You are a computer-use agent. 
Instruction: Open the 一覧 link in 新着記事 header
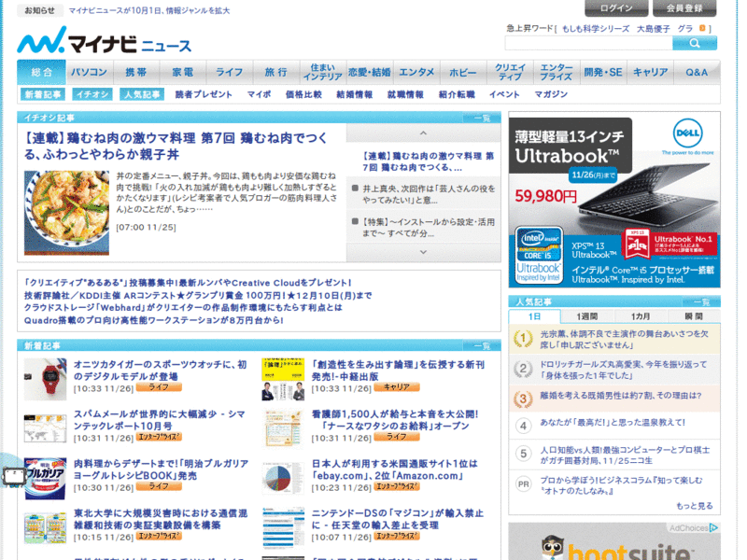coord(482,345)
